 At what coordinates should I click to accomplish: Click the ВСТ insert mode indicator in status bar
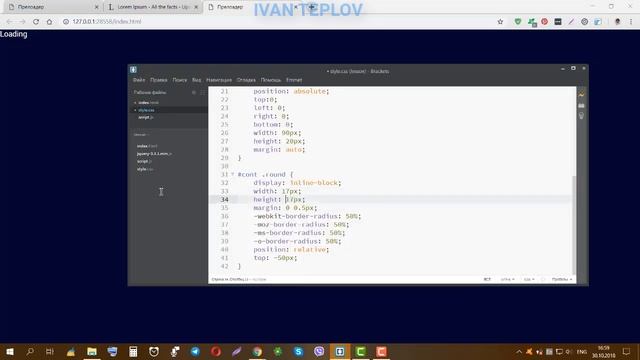click(487, 279)
